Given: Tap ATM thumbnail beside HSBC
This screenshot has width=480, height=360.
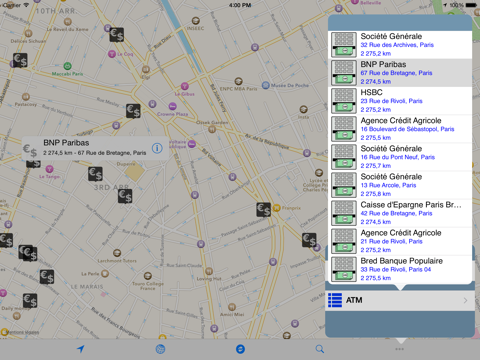Looking at the screenshot, I should pyautogui.click(x=344, y=101).
